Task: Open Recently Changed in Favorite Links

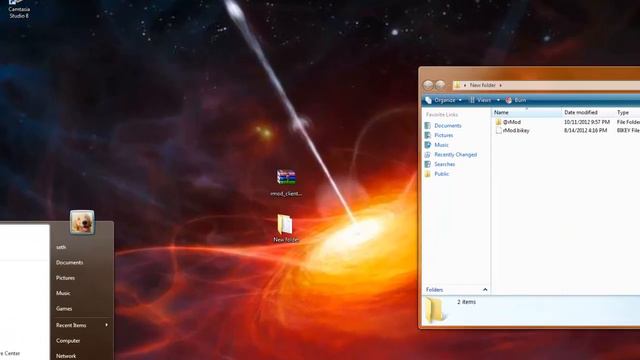Action: pos(456,155)
